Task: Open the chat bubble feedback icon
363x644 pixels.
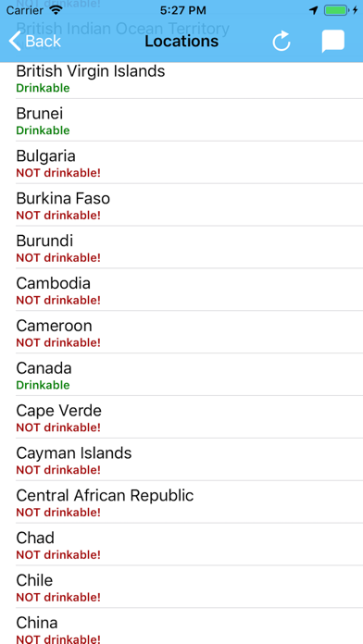Action: click(332, 42)
